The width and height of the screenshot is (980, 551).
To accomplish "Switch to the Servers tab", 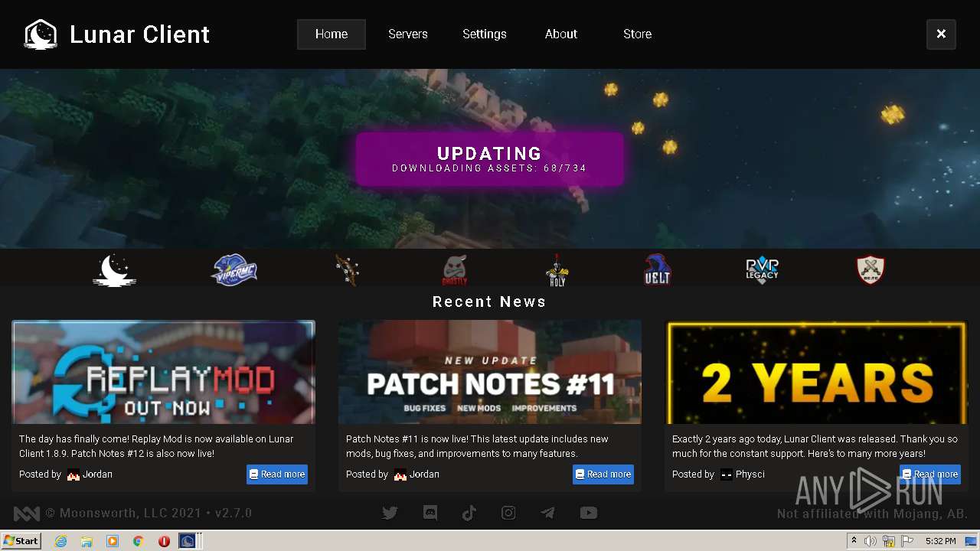I will [x=408, y=34].
